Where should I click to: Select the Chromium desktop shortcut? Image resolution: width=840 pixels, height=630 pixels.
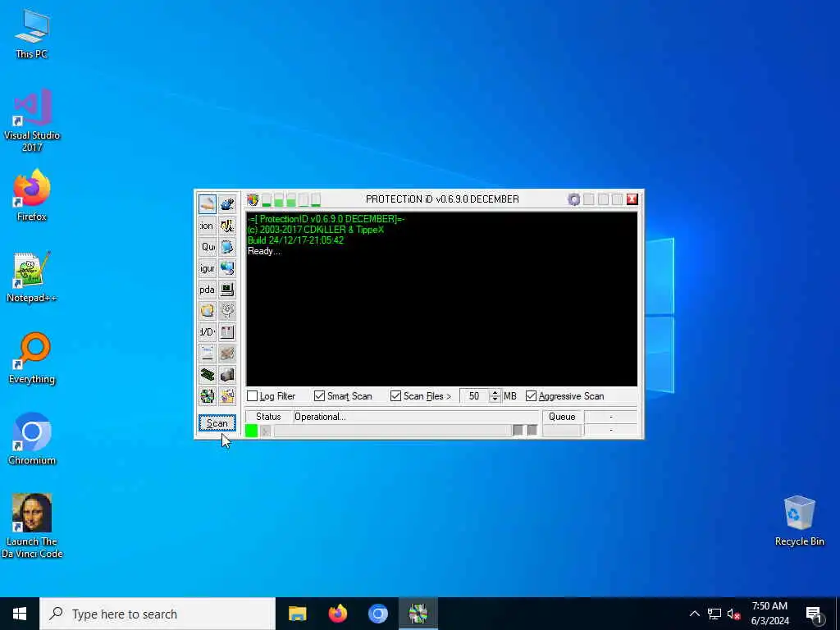(x=32, y=440)
